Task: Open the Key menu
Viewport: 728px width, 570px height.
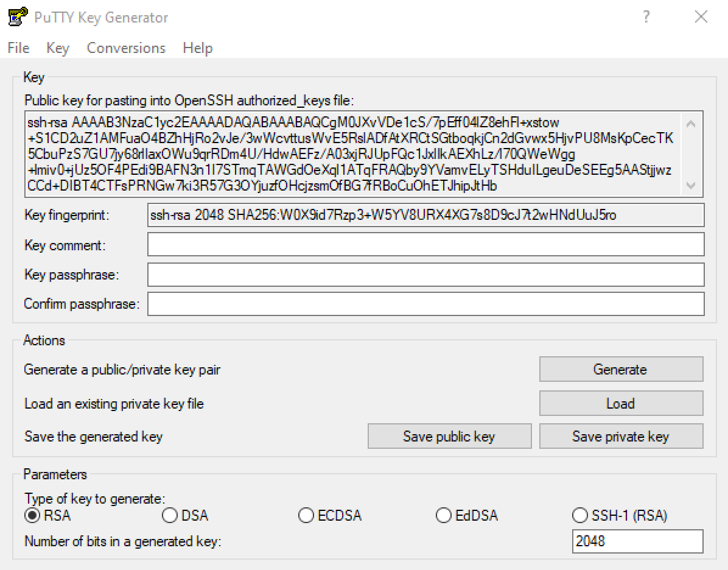Action: point(58,48)
